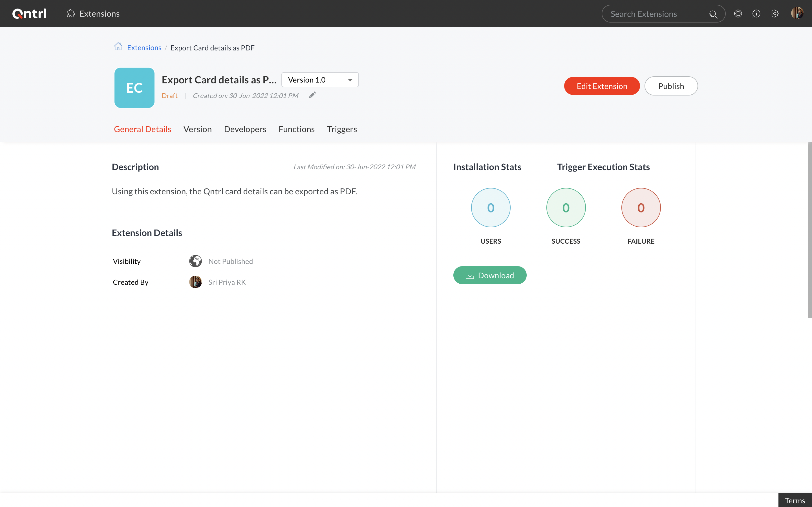Click the pencil edit icon beside creation date
The width and height of the screenshot is (812, 507).
click(x=312, y=95)
